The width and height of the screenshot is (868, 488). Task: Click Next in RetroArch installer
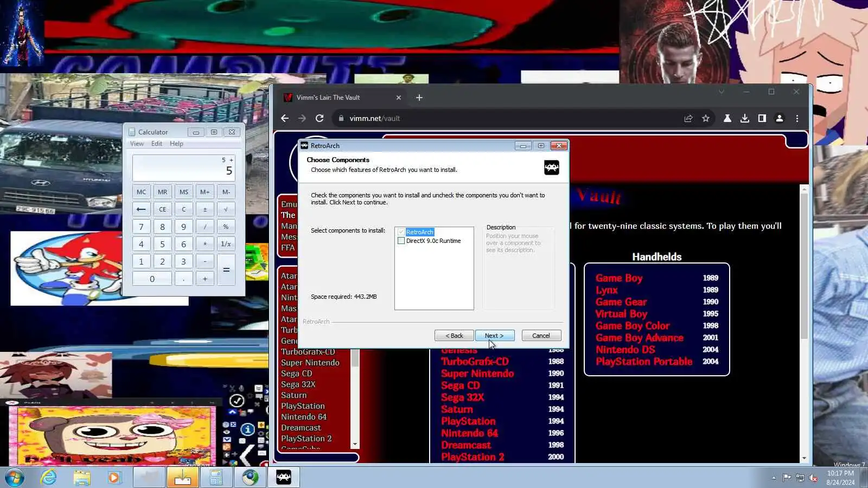click(495, 336)
